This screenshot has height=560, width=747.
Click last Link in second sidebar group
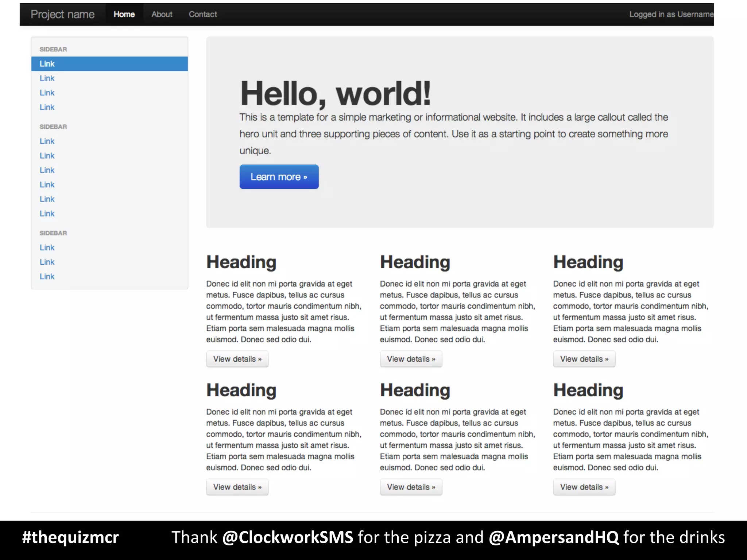click(x=47, y=214)
